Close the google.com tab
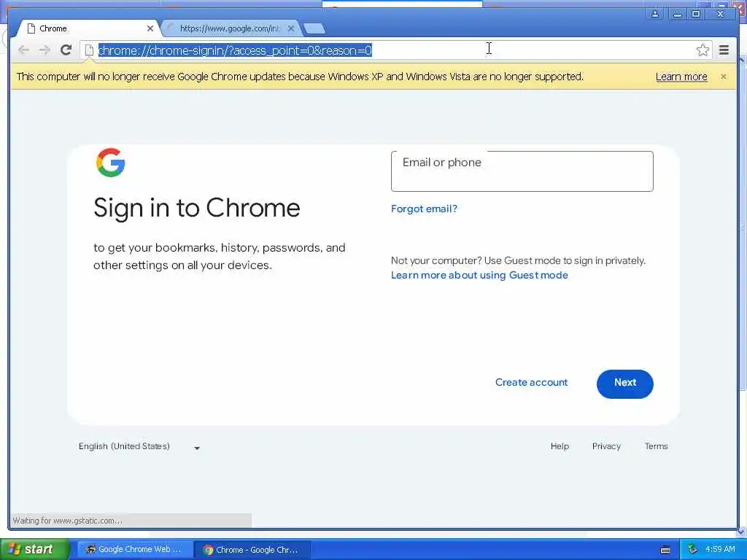This screenshot has height=560, width=747. pyautogui.click(x=291, y=28)
